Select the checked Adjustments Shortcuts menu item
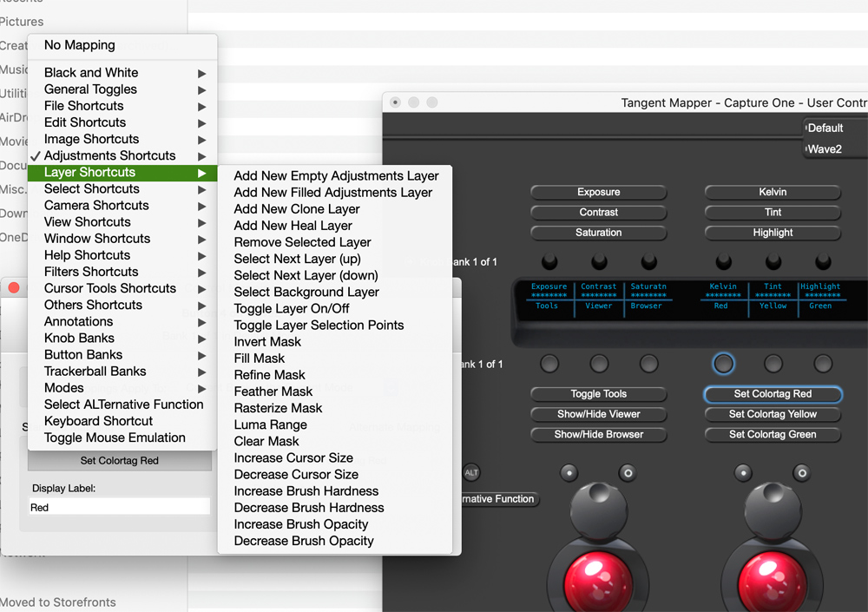Viewport: 868px width, 612px height. click(109, 155)
